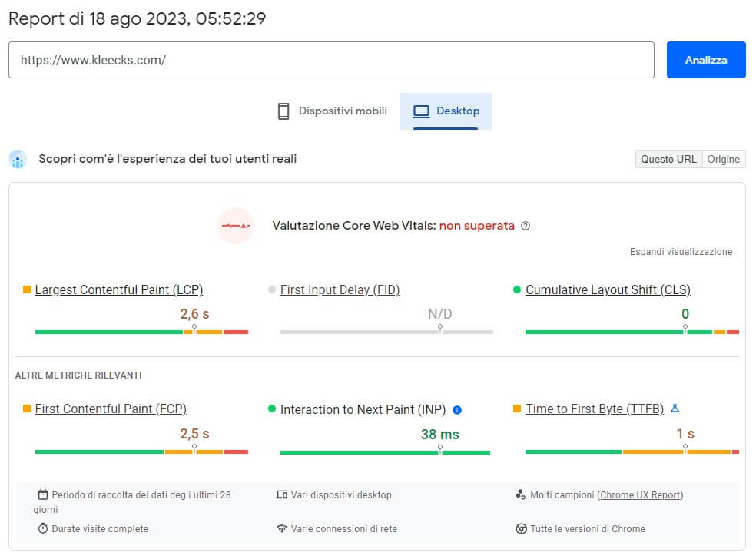The height and width of the screenshot is (559, 756).
Task: Open Interaction to Next Paint (INP) link
Action: (x=363, y=409)
